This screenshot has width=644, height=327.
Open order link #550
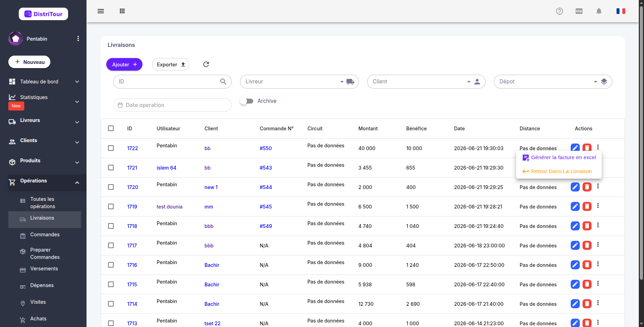[266, 148]
